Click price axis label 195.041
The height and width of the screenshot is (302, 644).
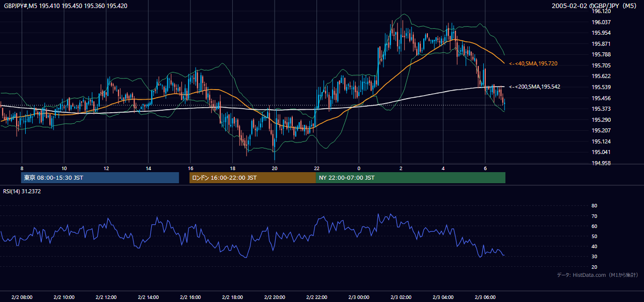pyautogui.click(x=601, y=152)
